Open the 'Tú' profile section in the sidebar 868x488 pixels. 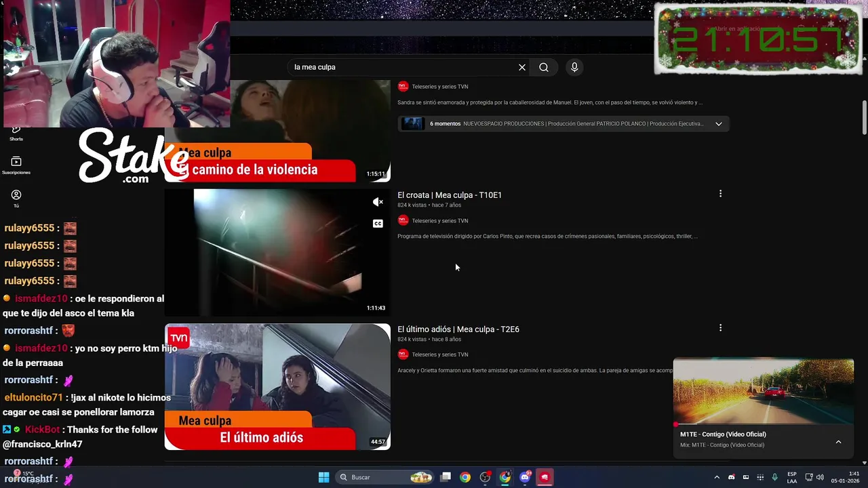click(16, 199)
